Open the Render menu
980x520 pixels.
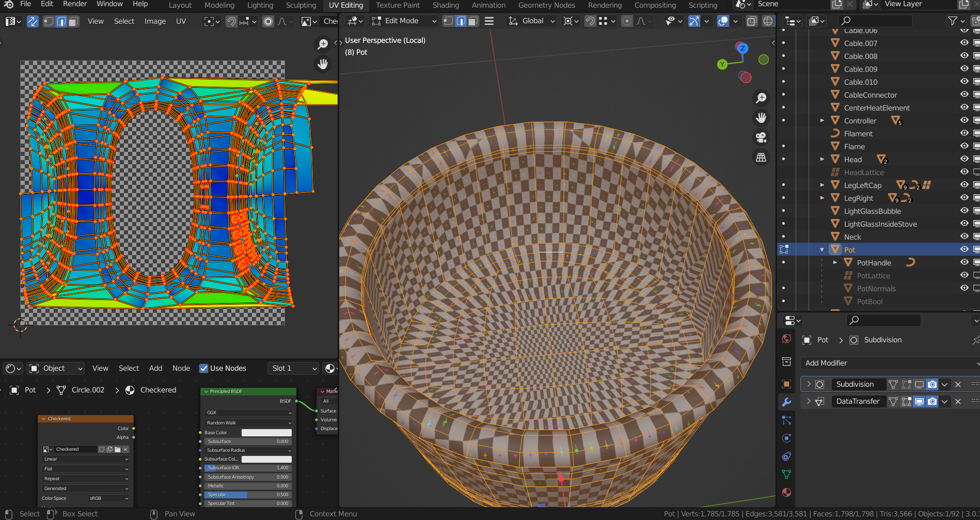75,4
